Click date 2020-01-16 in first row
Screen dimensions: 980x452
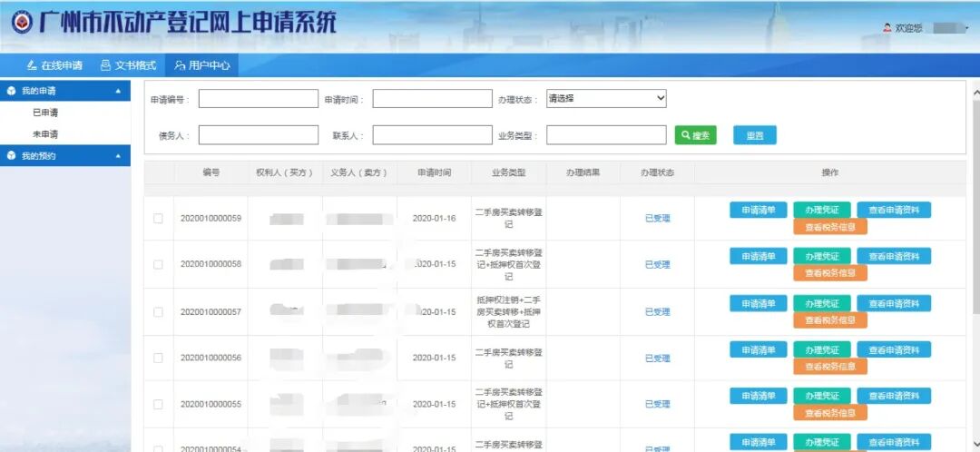click(x=435, y=218)
